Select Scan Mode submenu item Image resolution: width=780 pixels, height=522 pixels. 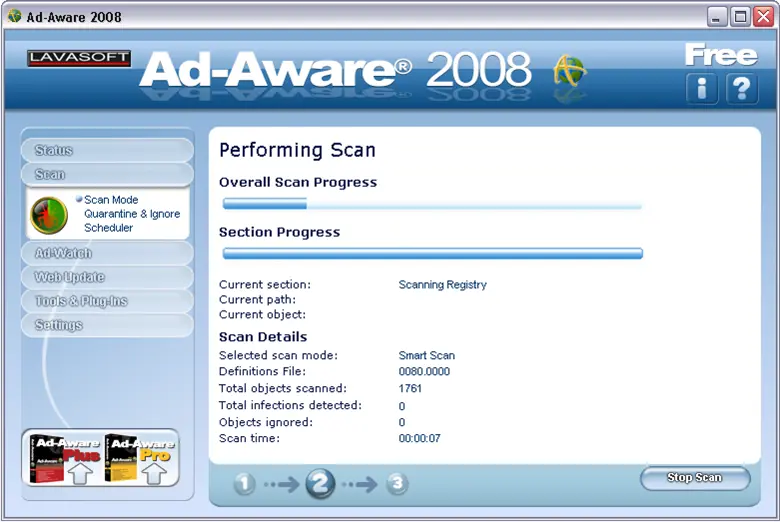point(111,200)
